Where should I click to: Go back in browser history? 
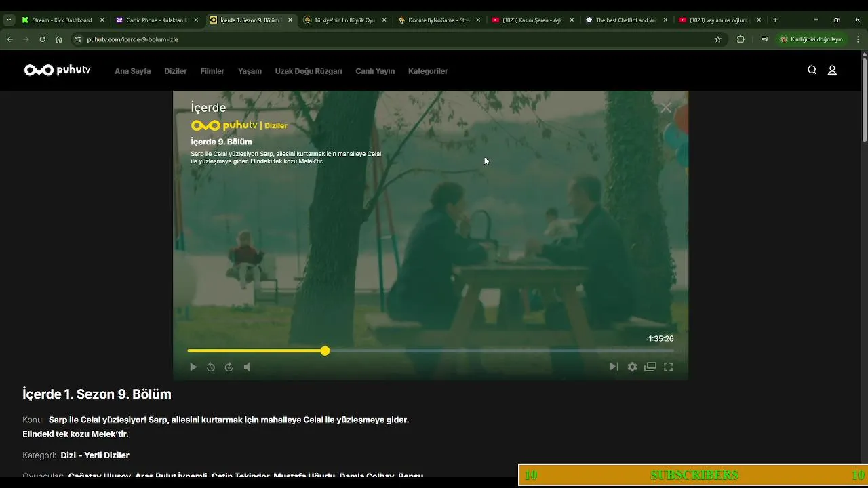(10, 39)
